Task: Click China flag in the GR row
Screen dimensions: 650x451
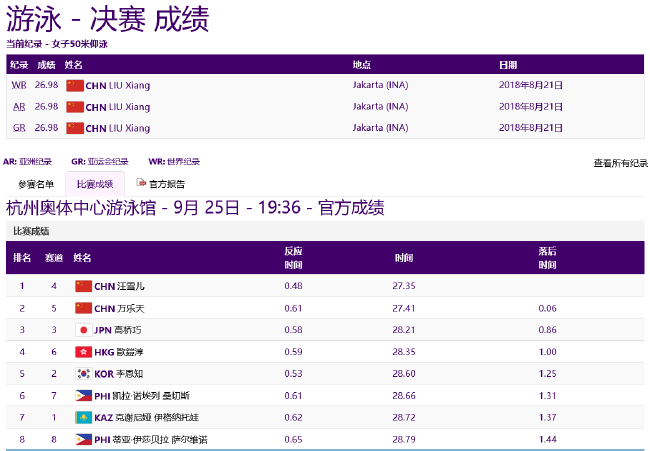Action: tap(75, 128)
